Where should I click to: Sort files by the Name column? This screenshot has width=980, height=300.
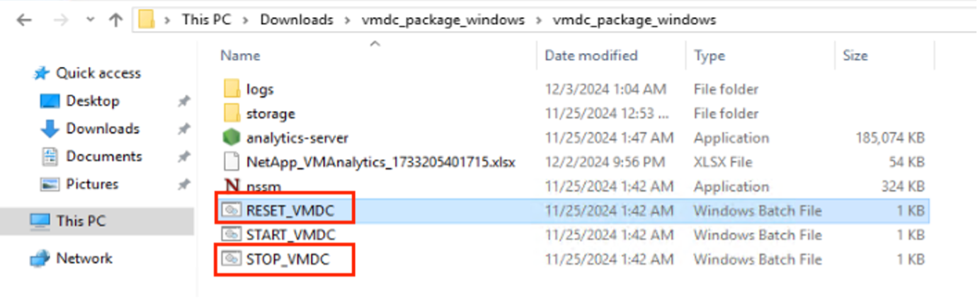pos(240,55)
